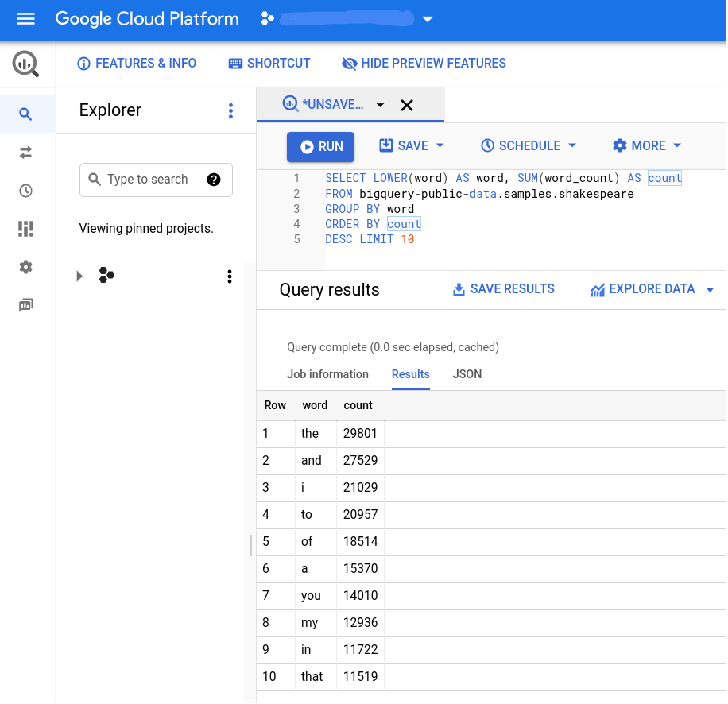Image resolution: width=728 pixels, height=704 pixels.
Task: Open pinned project three-dot actions menu
Action: point(230,276)
